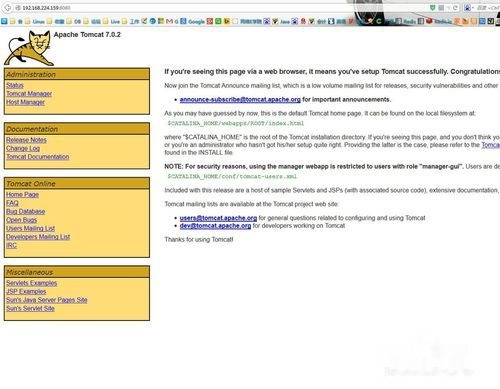Click the users@tomcat.apache.org email link
Screen dimensions: 500x389
pos(218,218)
